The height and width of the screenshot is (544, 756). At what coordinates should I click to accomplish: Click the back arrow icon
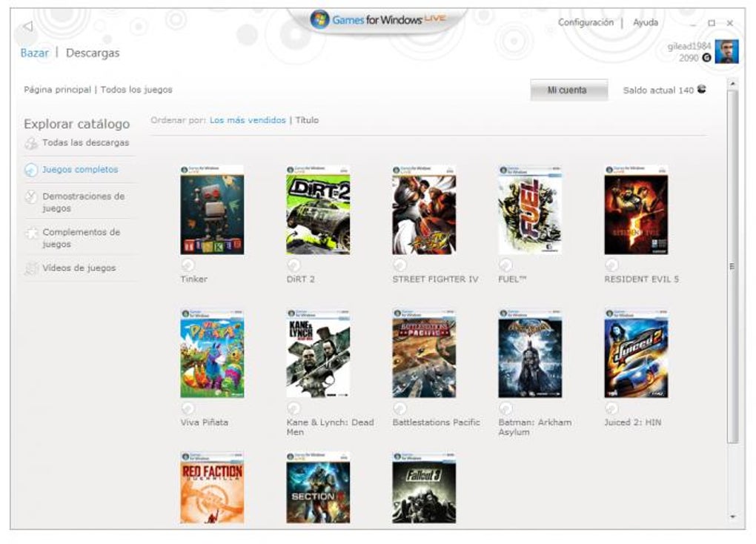(27, 27)
